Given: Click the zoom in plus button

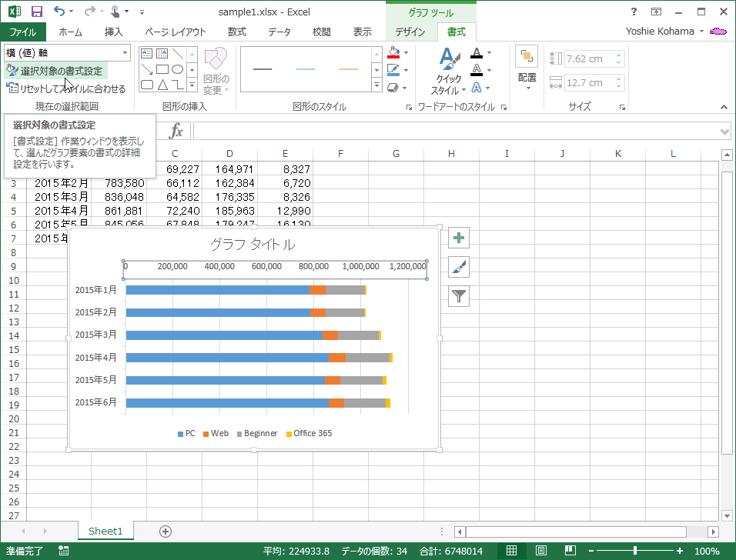Looking at the screenshot, I should click(679, 551).
